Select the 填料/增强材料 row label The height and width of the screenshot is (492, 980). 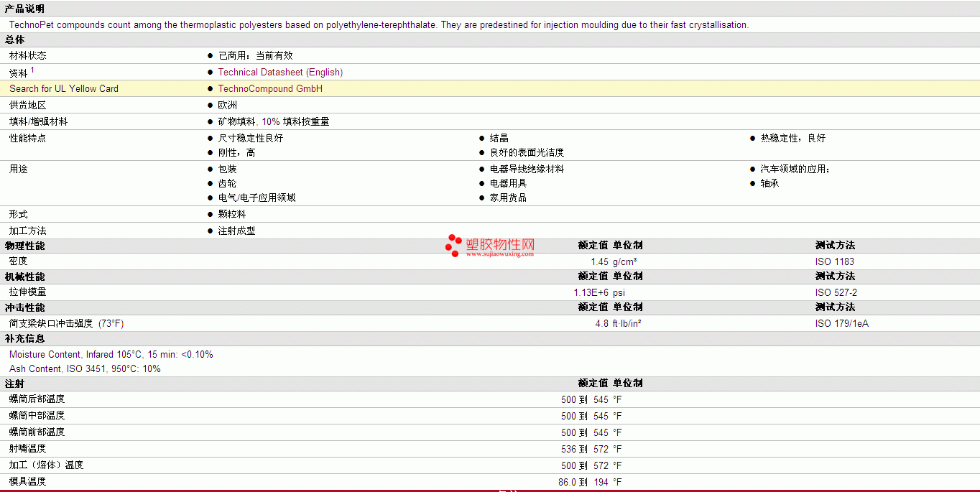pyautogui.click(x=38, y=121)
